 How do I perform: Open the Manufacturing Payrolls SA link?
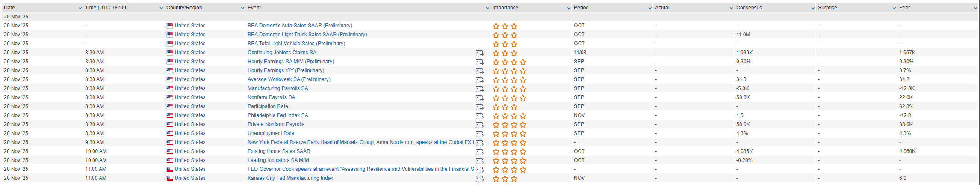coord(277,88)
